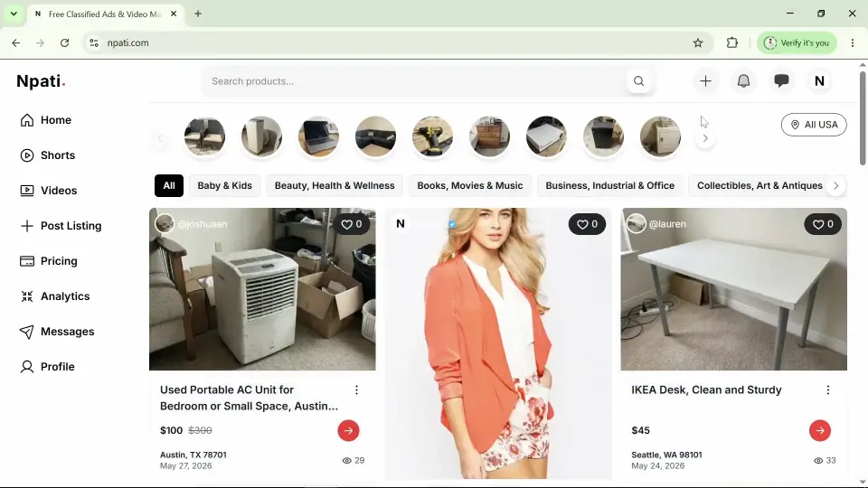
Task: Go back in browser
Action: coord(15,42)
